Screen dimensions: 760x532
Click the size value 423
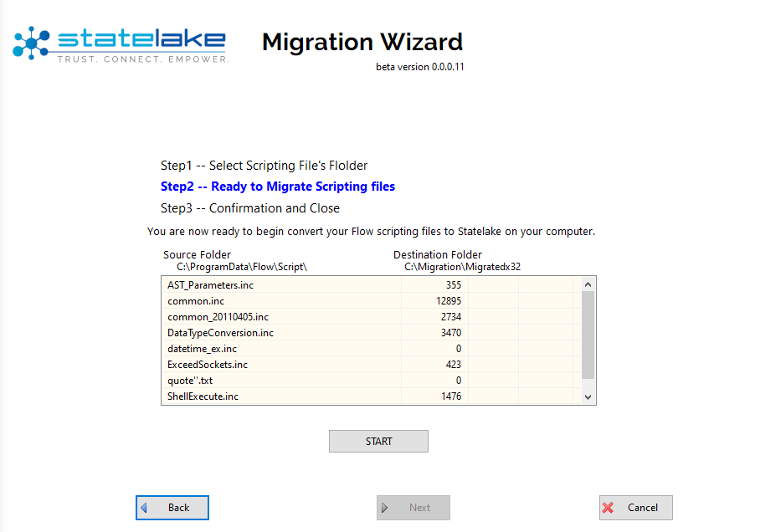(x=454, y=365)
